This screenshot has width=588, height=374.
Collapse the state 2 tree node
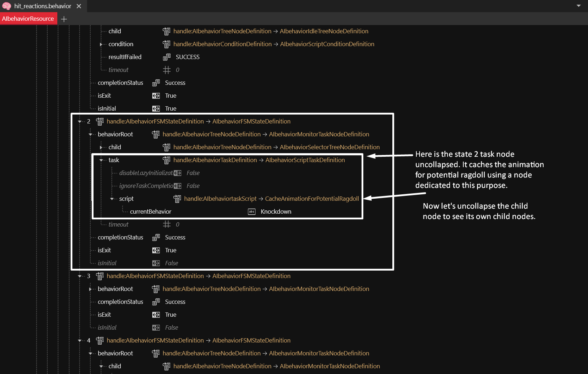click(x=80, y=122)
